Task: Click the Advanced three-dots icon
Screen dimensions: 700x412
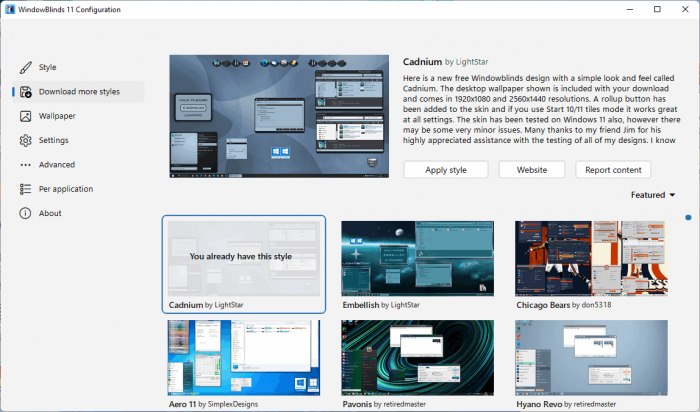Action: 25,164
